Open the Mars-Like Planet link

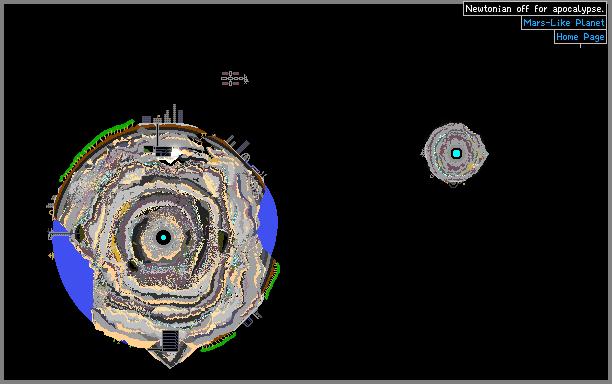(564, 23)
